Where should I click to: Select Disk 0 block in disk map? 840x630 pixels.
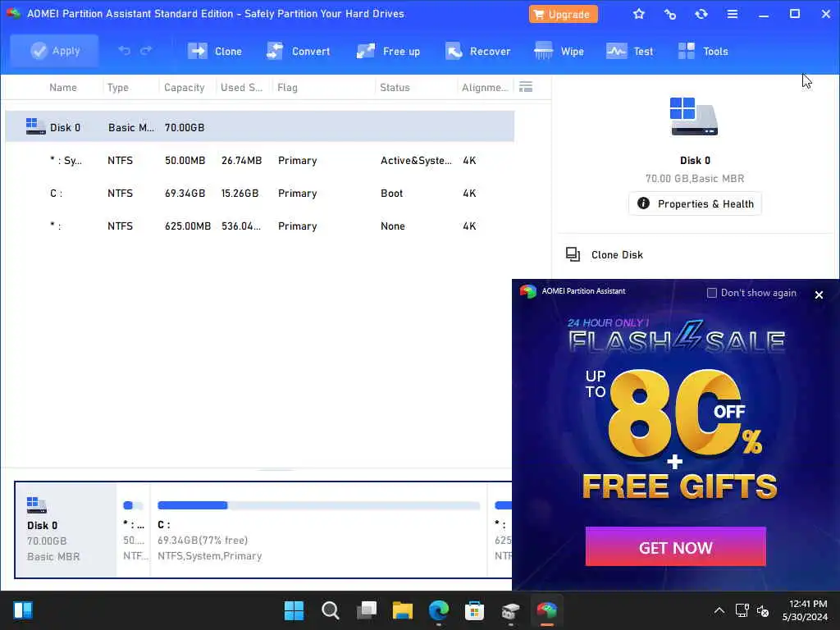(66, 529)
